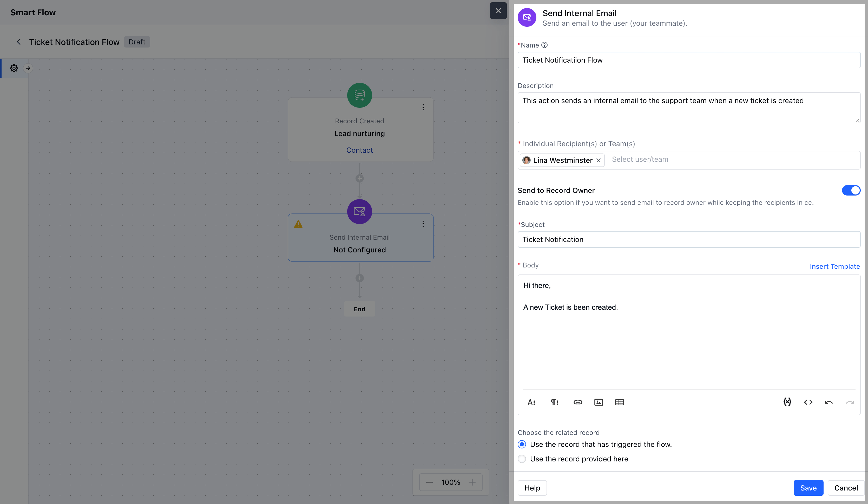
Task: Select Use the record that triggered the flow
Action: (522, 445)
